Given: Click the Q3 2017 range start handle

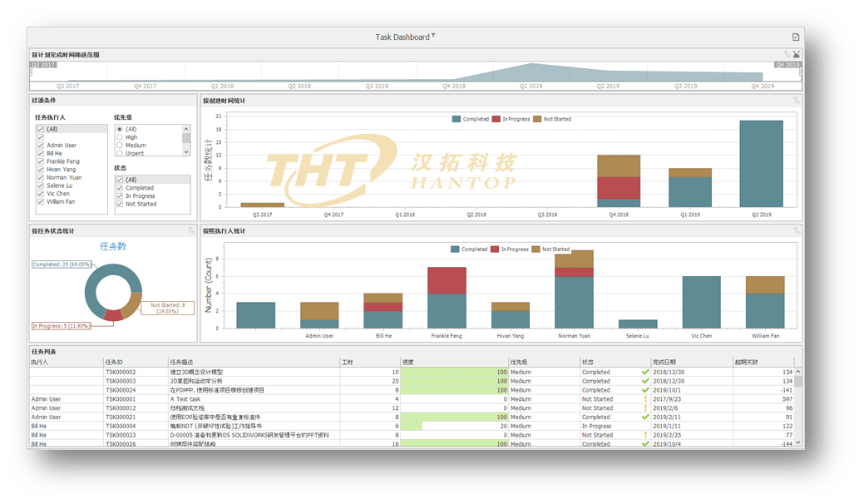Looking at the screenshot, I should click(32, 72).
